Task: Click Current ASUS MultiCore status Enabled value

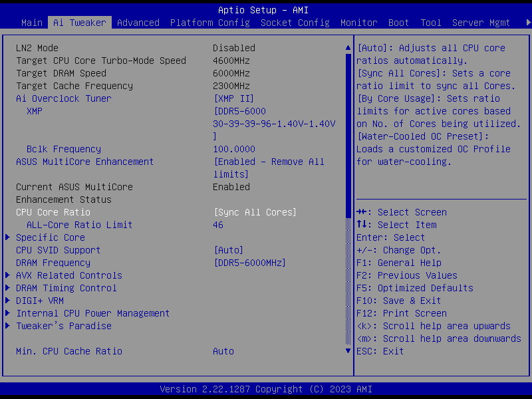Action: point(231,187)
